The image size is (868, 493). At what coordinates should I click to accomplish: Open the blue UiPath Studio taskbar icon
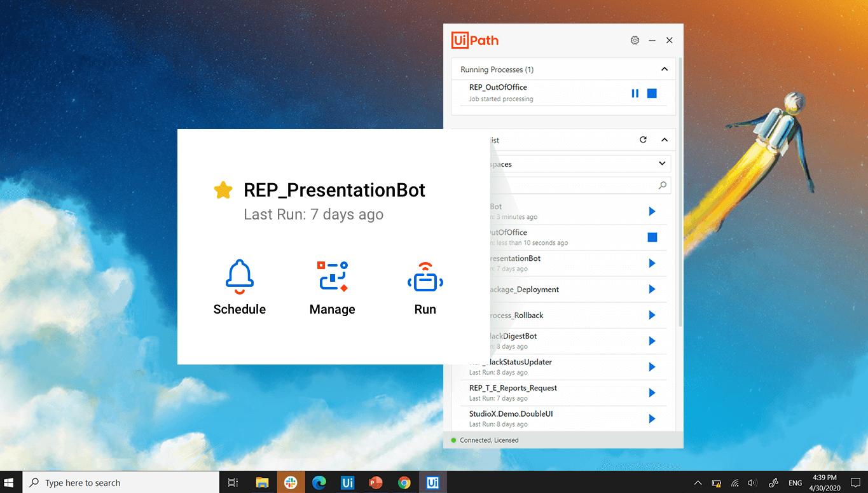click(x=347, y=483)
